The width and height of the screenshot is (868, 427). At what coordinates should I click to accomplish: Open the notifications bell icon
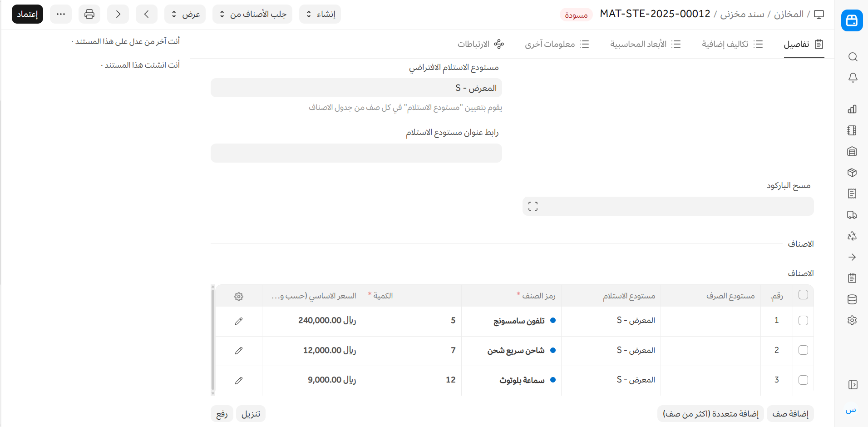tap(853, 78)
